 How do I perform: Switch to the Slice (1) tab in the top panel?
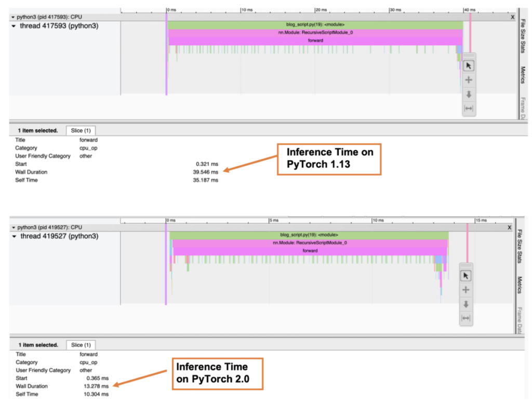[81, 130]
